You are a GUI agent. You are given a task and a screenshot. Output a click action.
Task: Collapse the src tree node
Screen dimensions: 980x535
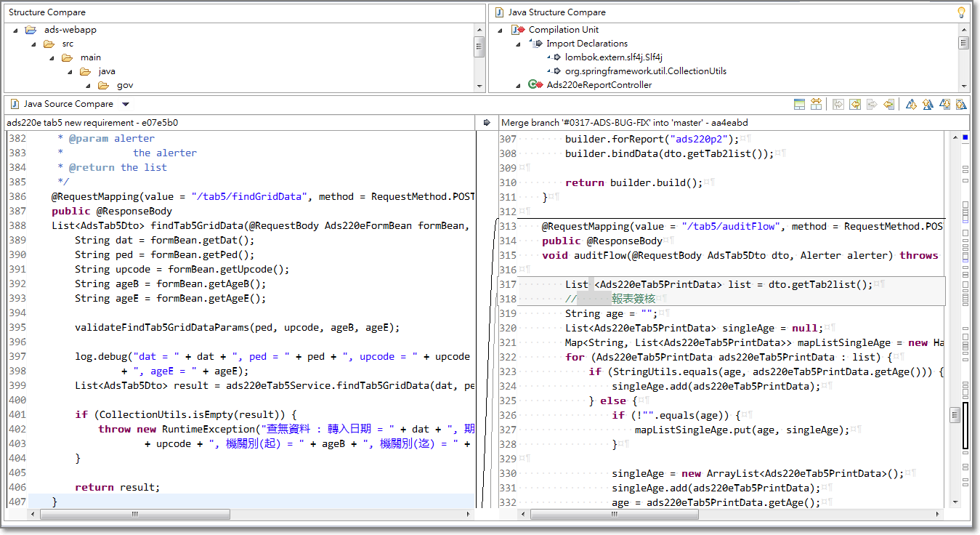[x=33, y=44]
